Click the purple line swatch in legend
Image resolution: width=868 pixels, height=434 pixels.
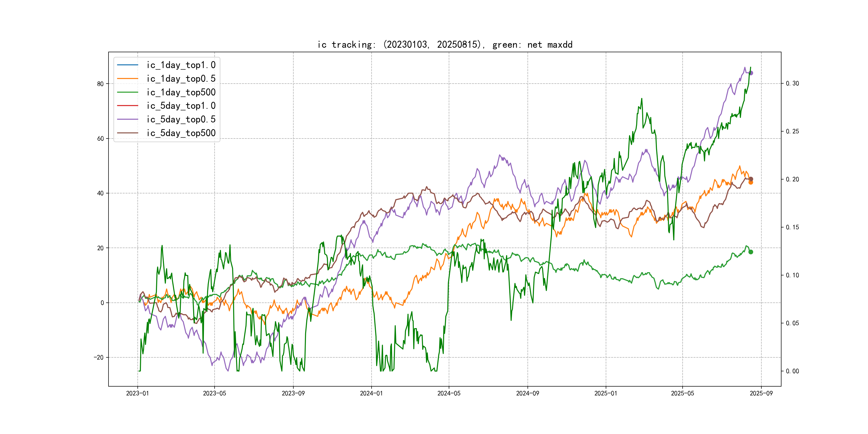point(127,119)
